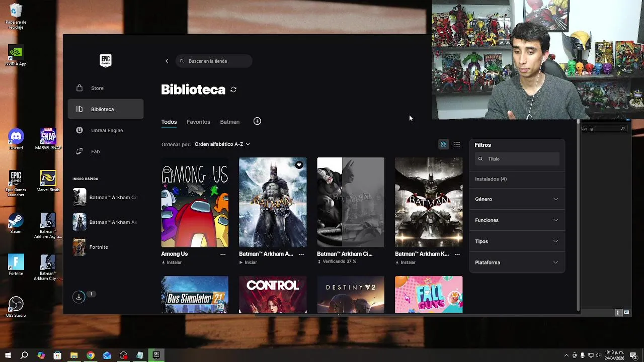Screen dimensions: 644x362
Task: Open the downloads icon in sidebar
Action: coord(79,297)
